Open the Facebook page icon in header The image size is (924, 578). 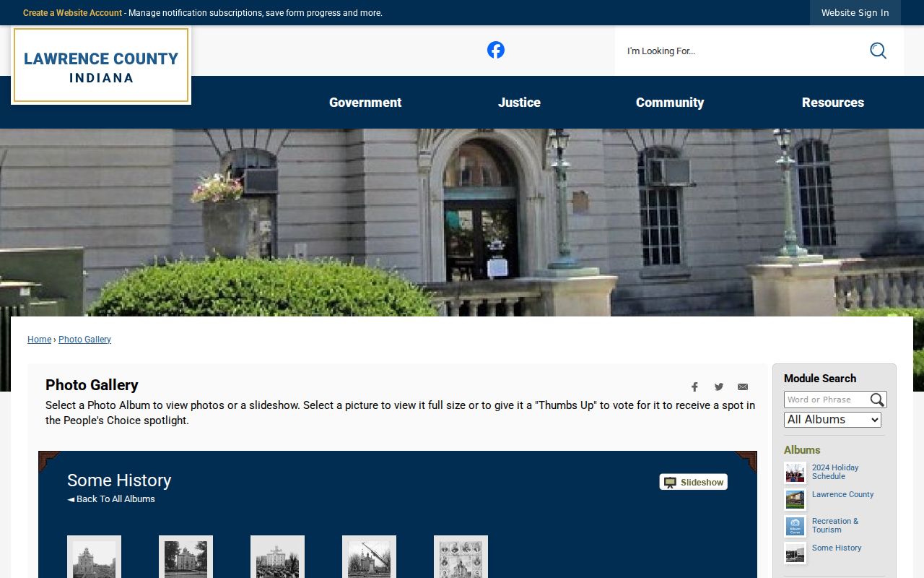click(495, 50)
